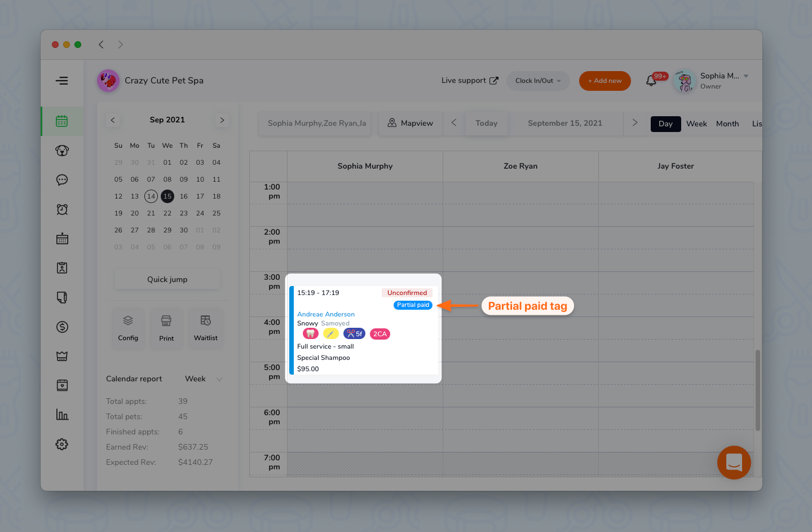The image size is (812, 532).
Task: Switch to Day view tab
Action: point(666,124)
